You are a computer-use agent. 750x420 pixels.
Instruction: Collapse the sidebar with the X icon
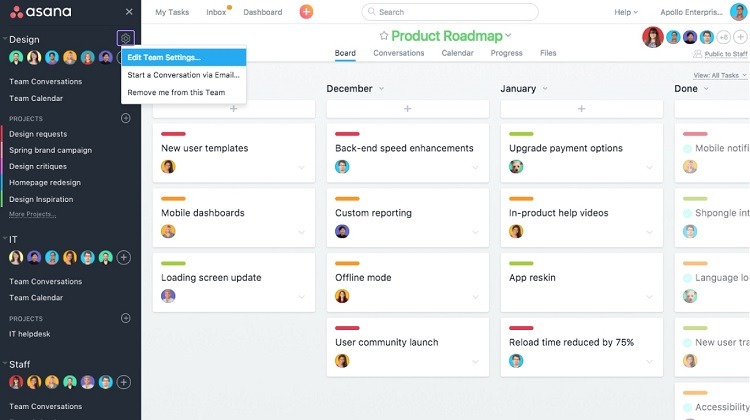pyautogui.click(x=129, y=12)
